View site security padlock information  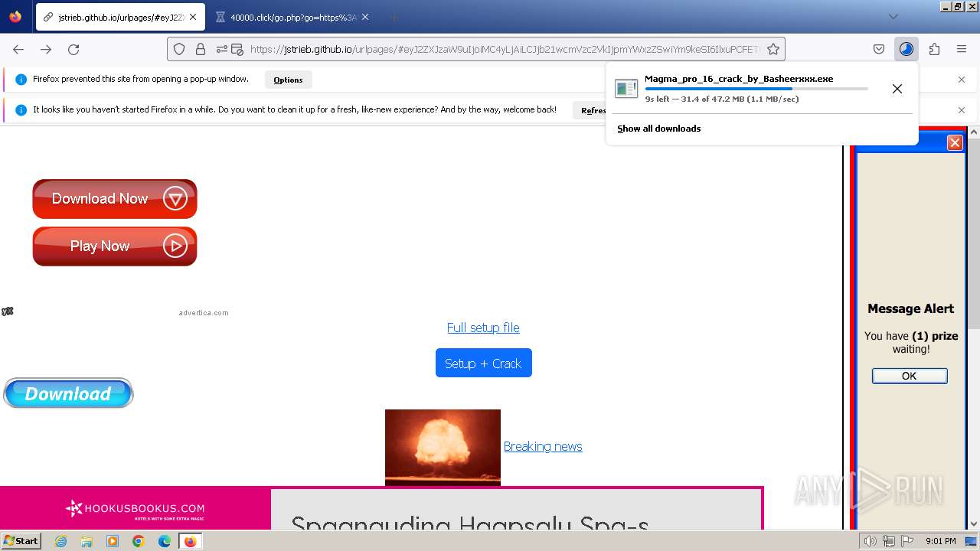(201, 49)
